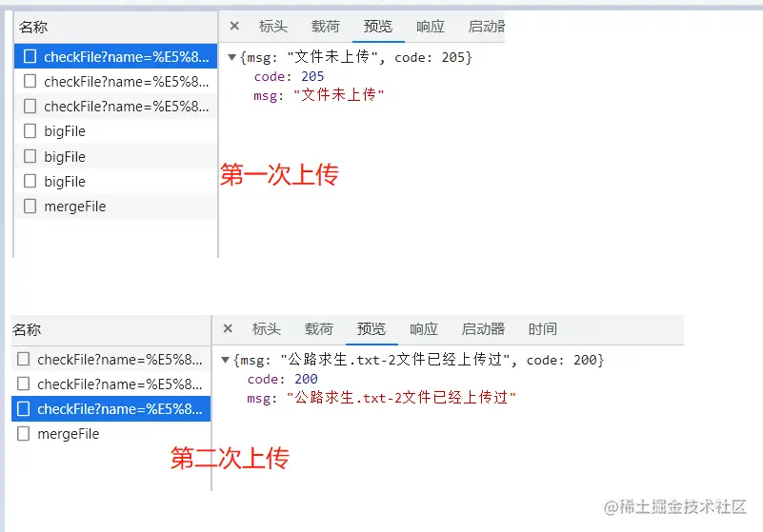763x532 pixels.
Task: Click the summary line ending with code: 200}
Action: (418, 361)
